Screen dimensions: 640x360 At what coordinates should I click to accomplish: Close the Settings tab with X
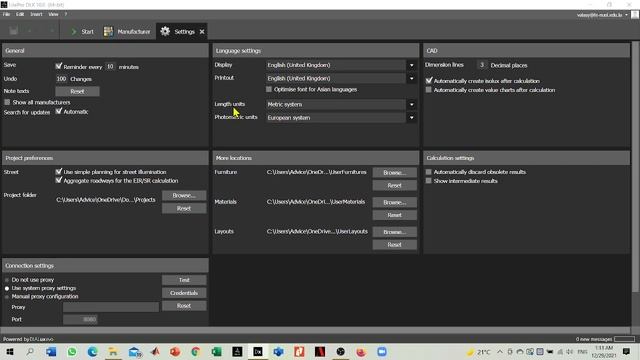(x=202, y=31)
